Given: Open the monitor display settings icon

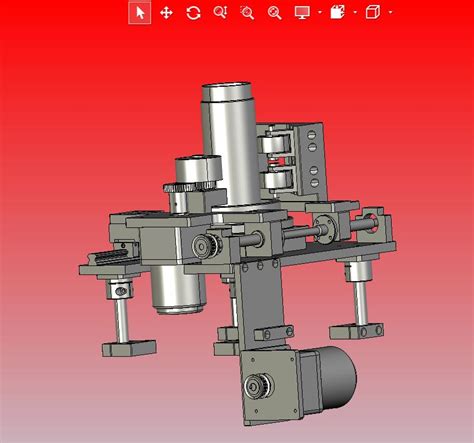Looking at the screenshot, I should (302, 13).
